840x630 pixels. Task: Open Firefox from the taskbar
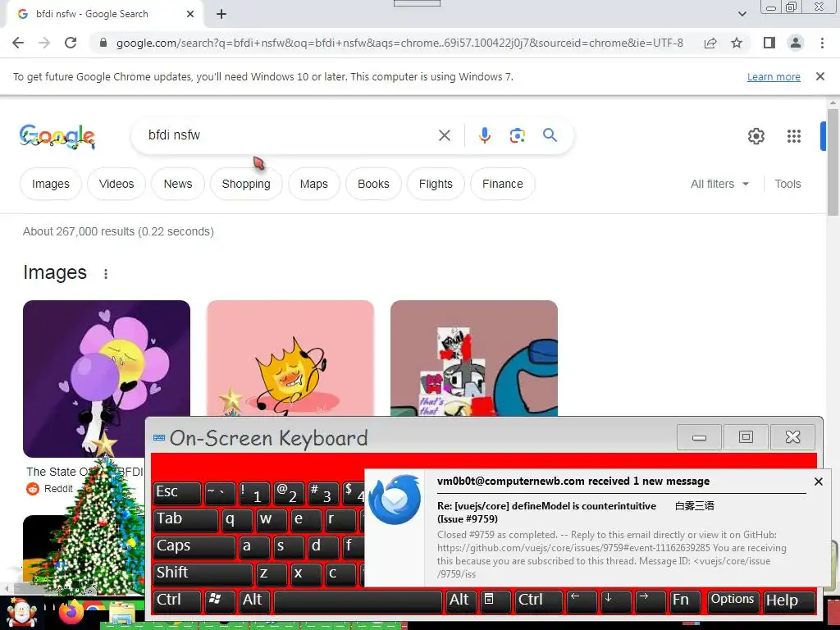coord(71,612)
